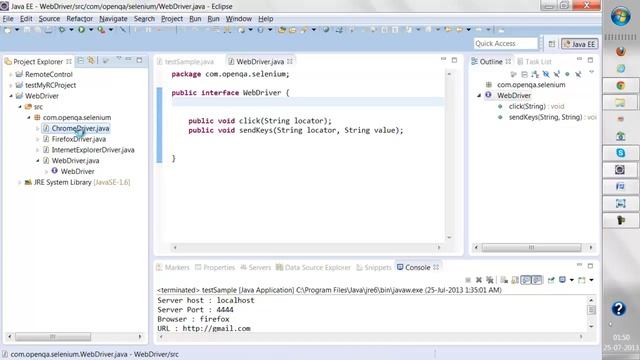Screen dimensions: 640x360
Task: Collapse WebDriver interface in Outline
Action: pyautogui.click(x=479, y=96)
